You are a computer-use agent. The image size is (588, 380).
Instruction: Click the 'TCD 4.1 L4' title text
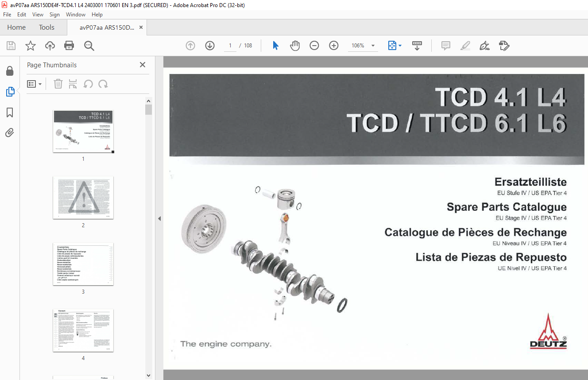(x=500, y=97)
